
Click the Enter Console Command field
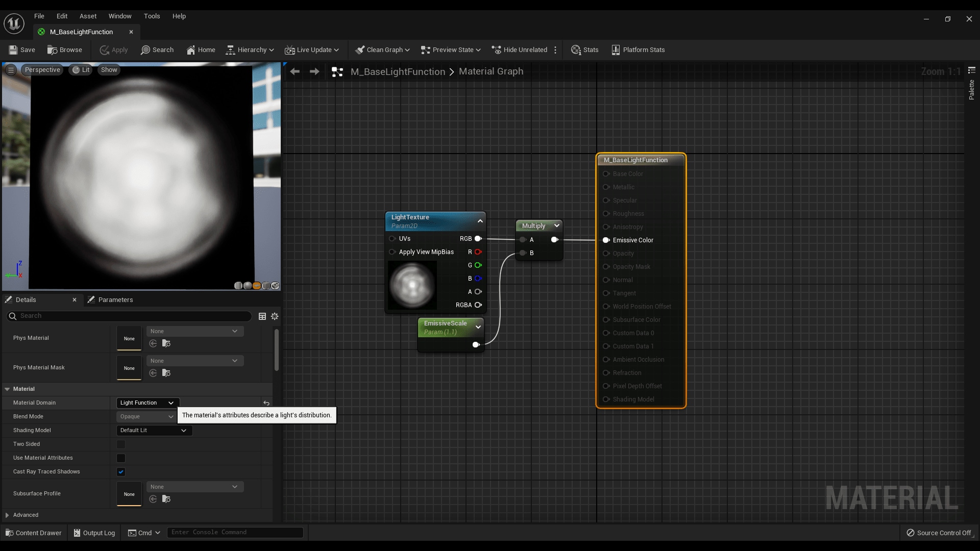click(x=235, y=532)
